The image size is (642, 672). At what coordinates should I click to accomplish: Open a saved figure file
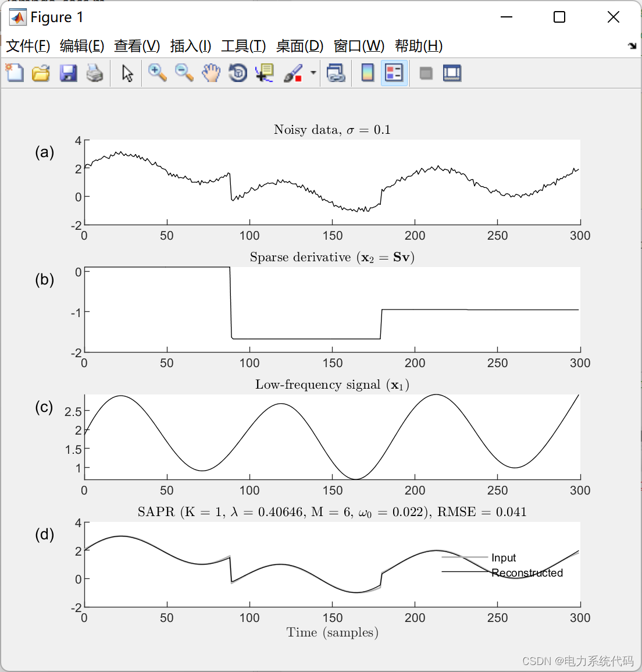[x=41, y=73]
